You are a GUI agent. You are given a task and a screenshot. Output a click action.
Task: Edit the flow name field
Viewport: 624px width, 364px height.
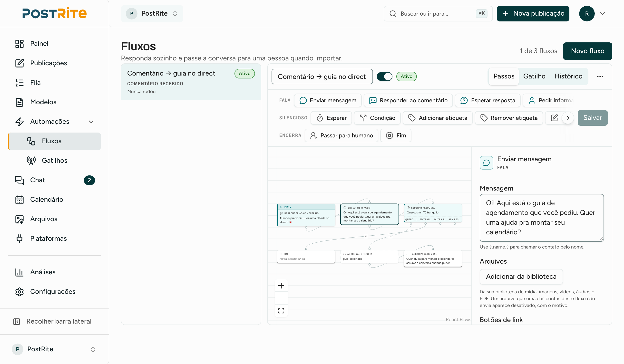[322, 77]
